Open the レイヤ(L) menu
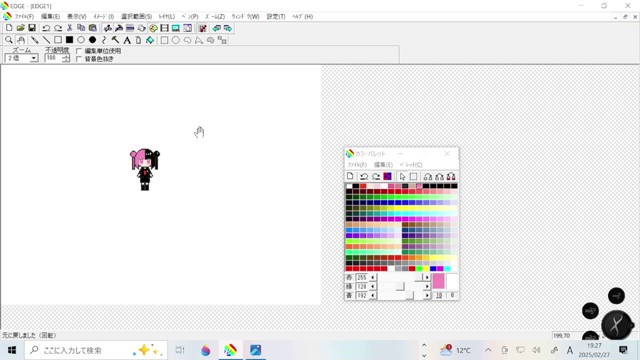 (x=167, y=16)
